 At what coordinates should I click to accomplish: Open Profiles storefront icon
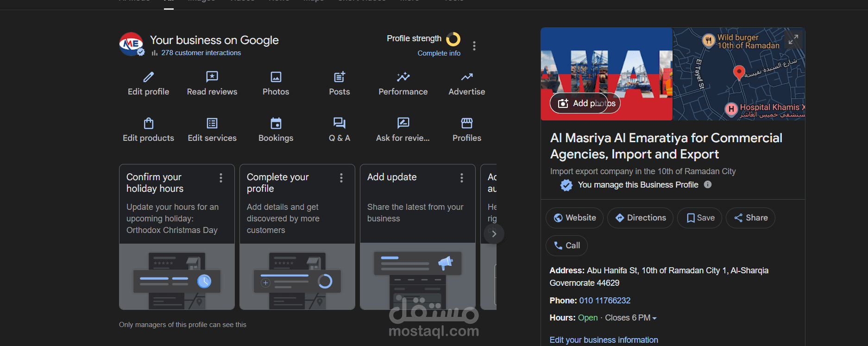467,123
